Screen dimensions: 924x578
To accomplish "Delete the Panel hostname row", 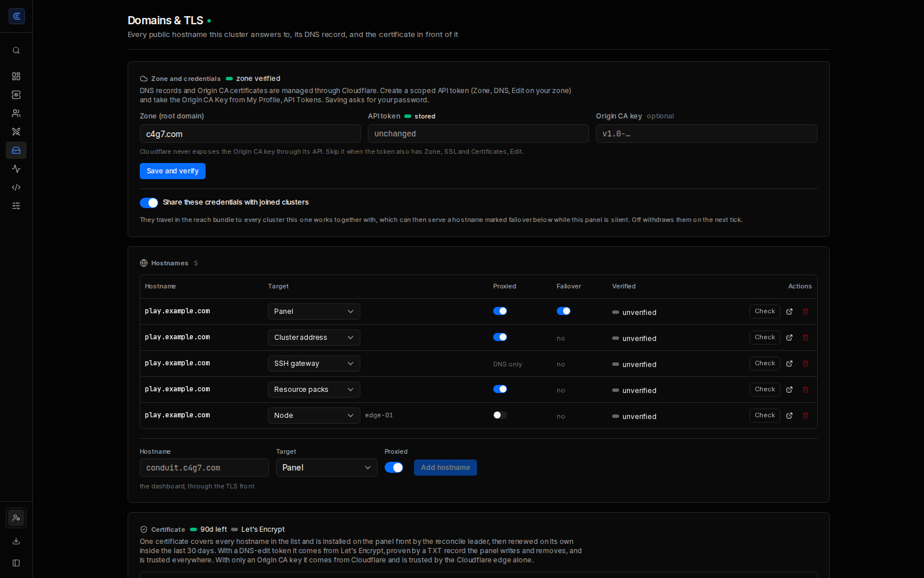I will pos(806,312).
